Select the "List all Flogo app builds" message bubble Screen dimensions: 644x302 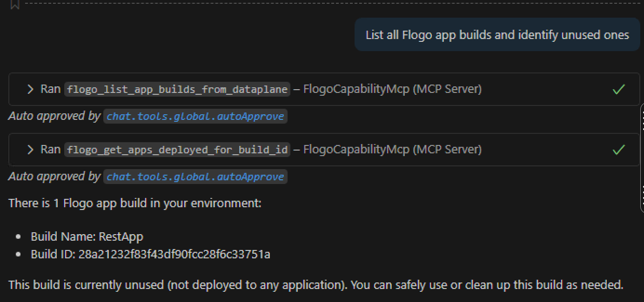[497, 35]
